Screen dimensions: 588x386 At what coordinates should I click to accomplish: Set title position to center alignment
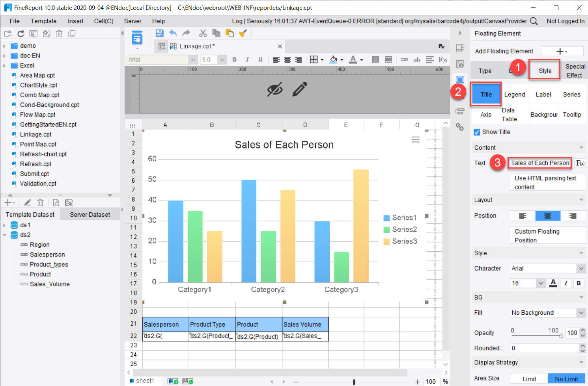pyautogui.click(x=548, y=216)
